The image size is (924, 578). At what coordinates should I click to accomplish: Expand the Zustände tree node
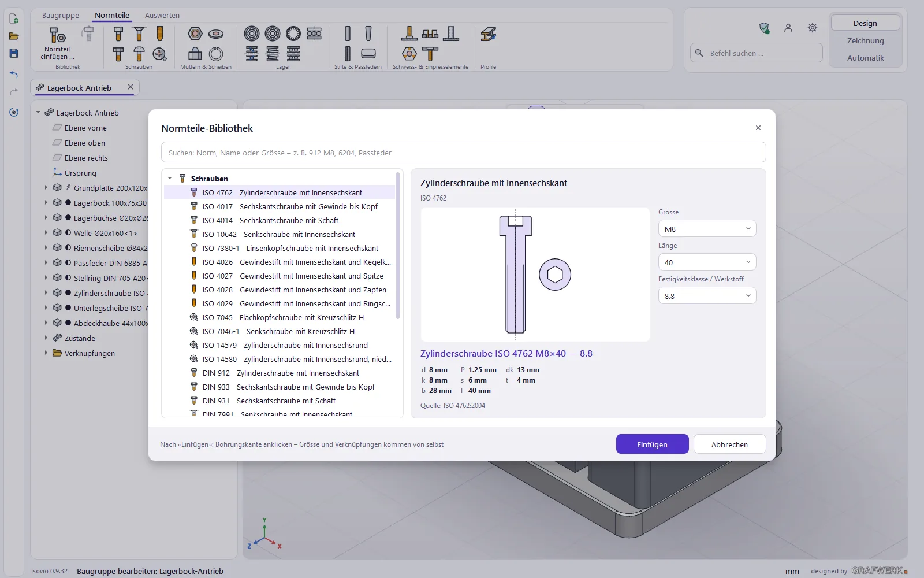click(46, 338)
